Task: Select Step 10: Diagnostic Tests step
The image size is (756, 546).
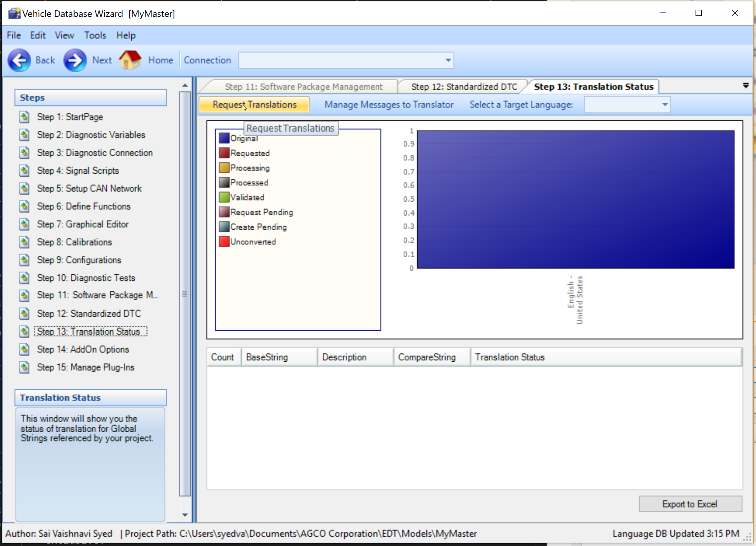Action: click(x=86, y=278)
